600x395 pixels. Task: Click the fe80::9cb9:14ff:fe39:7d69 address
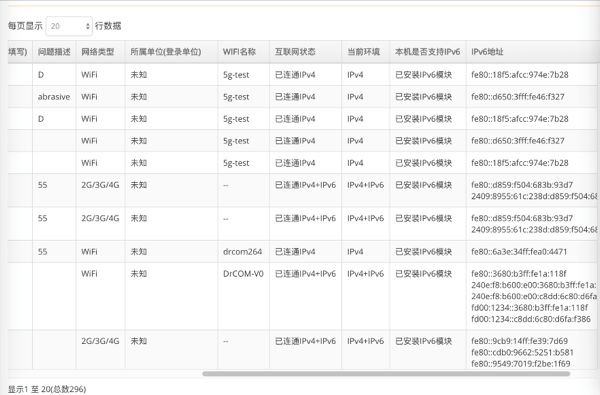(x=519, y=341)
